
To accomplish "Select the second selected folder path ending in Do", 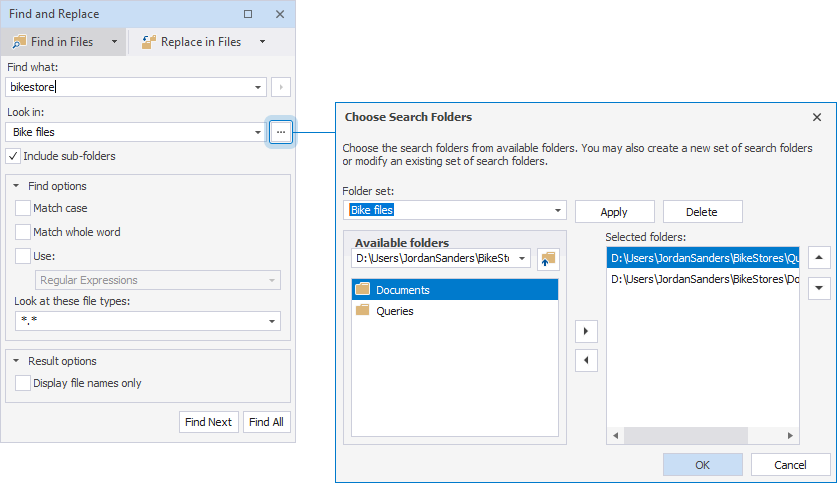I will [x=703, y=279].
